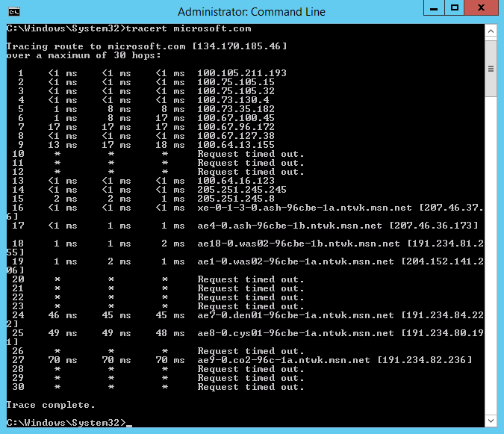
Task: Click the hop number '19'
Action: 18,261
